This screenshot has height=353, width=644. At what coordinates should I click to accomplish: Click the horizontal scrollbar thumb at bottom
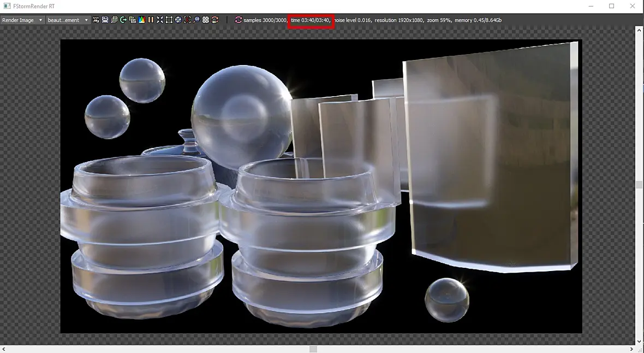[x=313, y=349]
